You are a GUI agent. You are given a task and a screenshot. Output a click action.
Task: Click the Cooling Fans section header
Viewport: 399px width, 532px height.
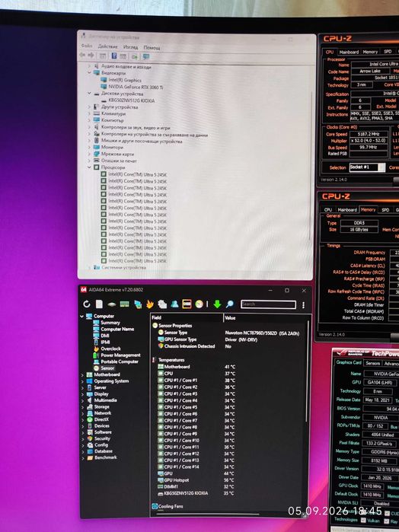coord(168,506)
